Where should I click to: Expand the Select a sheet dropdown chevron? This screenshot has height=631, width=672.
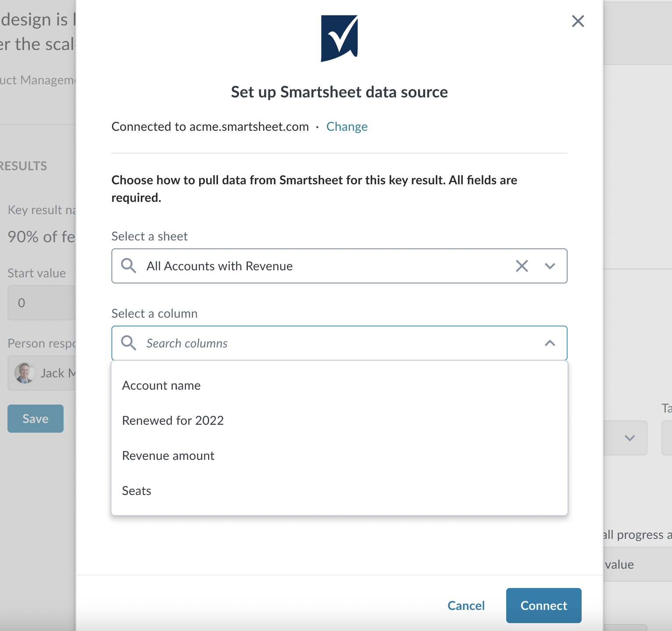point(550,266)
